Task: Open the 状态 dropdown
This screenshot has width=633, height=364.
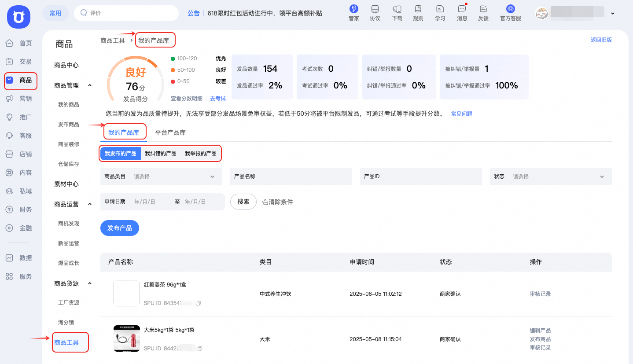Action: [551, 176]
